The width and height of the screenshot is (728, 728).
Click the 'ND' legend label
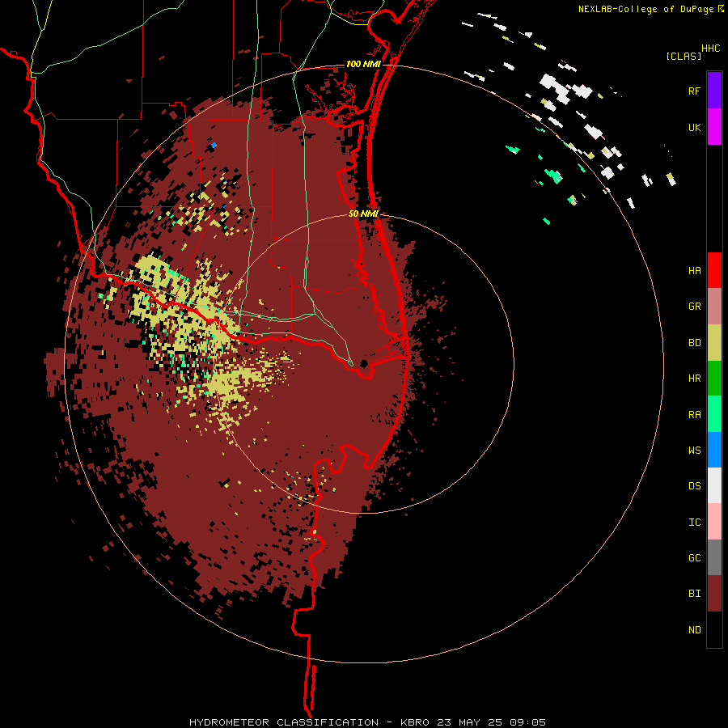click(x=694, y=630)
